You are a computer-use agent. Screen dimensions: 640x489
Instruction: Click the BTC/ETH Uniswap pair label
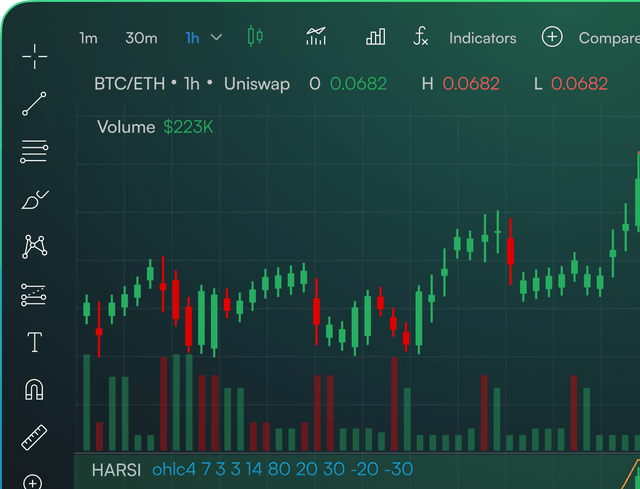click(x=192, y=84)
